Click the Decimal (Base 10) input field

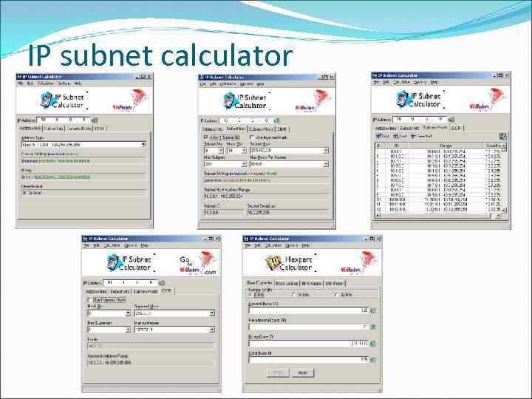pos(309,310)
